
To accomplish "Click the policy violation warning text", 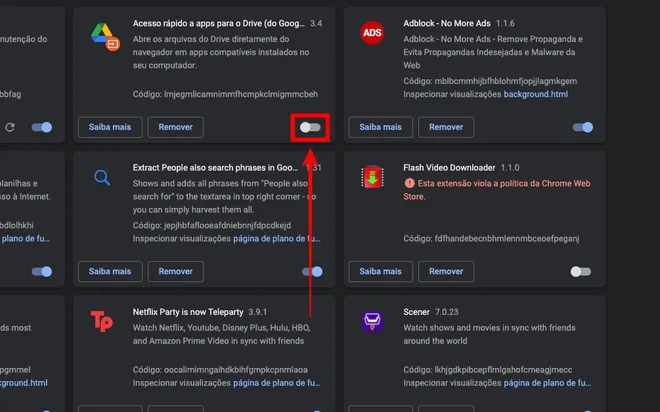I will [x=497, y=190].
